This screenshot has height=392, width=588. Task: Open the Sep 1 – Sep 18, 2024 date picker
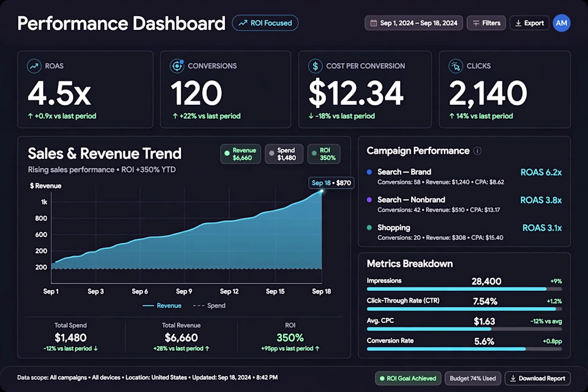coord(414,23)
